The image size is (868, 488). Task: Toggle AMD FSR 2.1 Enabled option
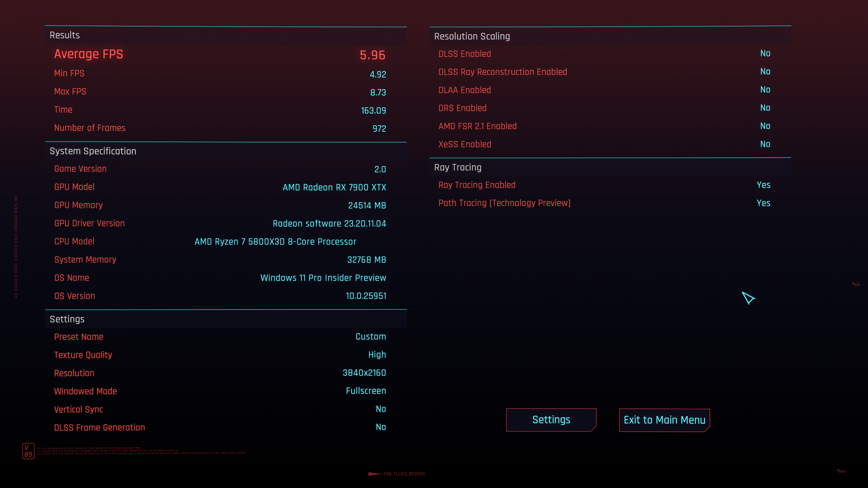pos(764,126)
